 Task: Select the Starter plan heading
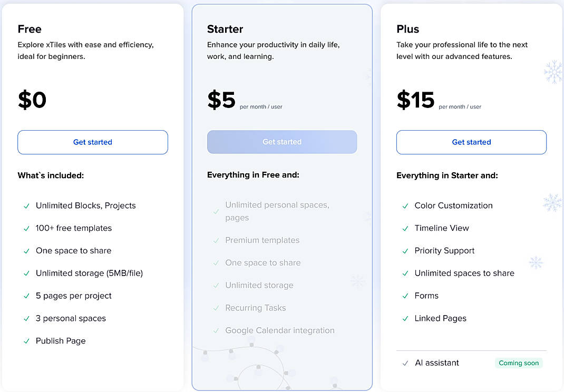pos(225,29)
